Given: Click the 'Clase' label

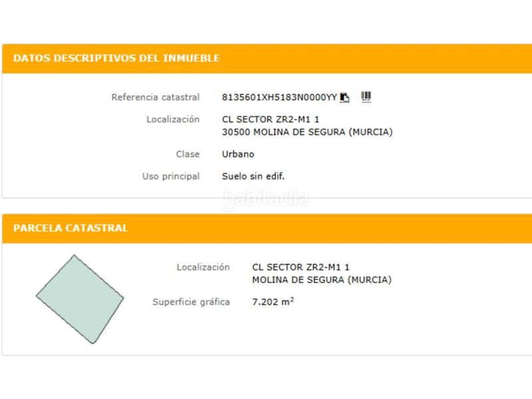Looking at the screenshot, I should pyautogui.click(x=188, y=154).
